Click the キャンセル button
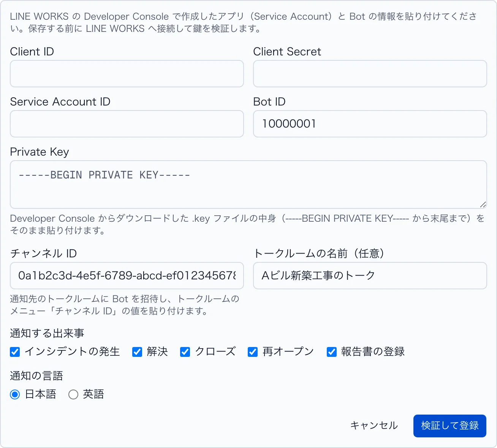 pyautogui.click(x=374, y=426)
